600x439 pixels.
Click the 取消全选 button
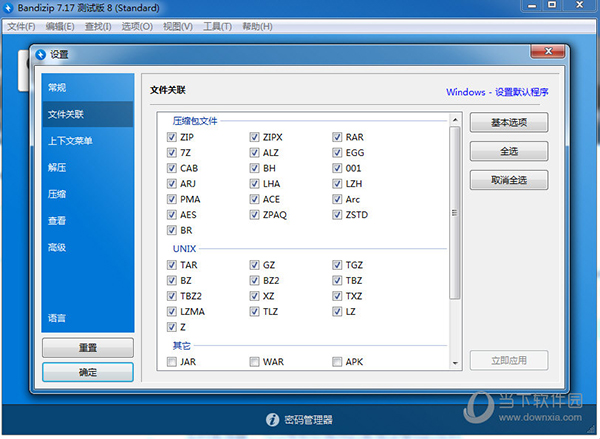coord(509,180)
